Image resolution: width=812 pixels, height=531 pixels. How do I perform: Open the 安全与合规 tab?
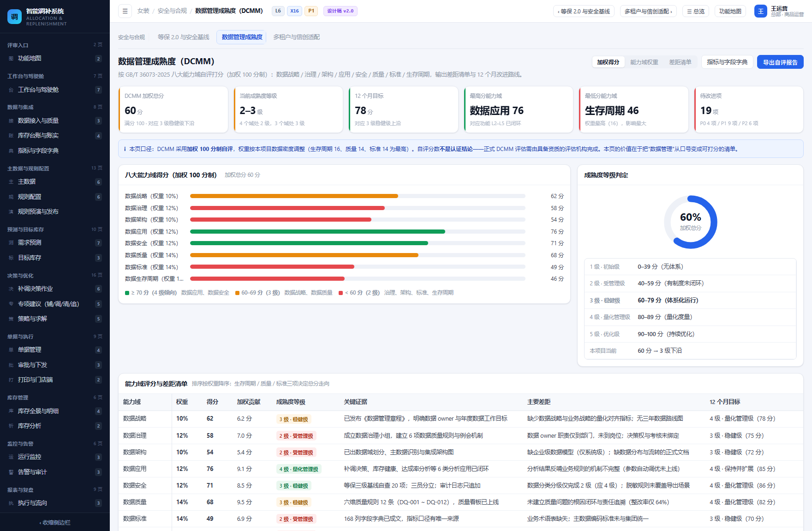pos(131,37)
